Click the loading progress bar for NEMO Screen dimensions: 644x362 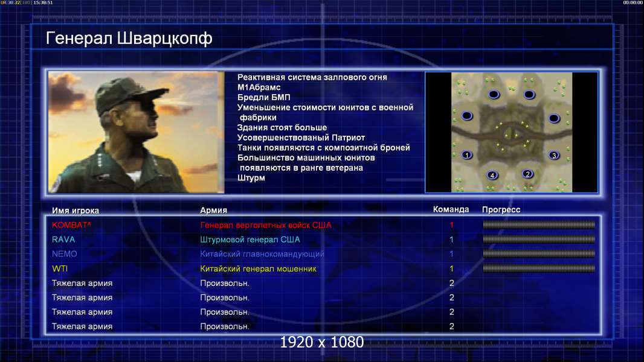click(539, 254)
